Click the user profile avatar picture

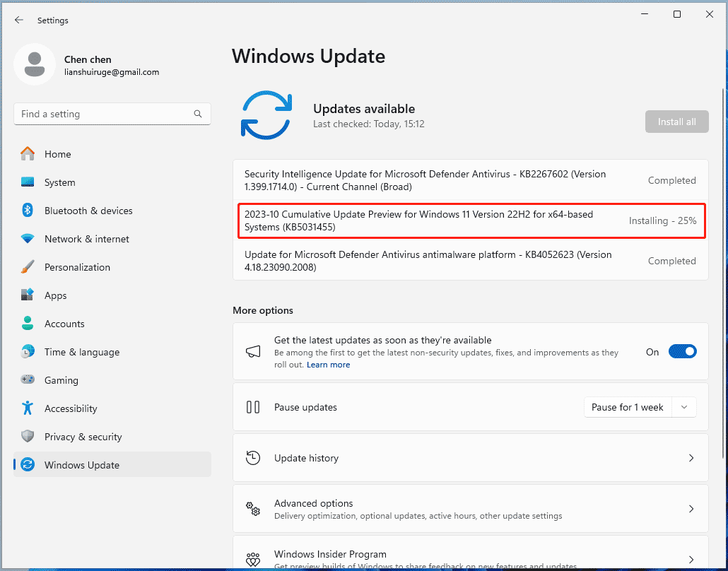tap(35, 64)
